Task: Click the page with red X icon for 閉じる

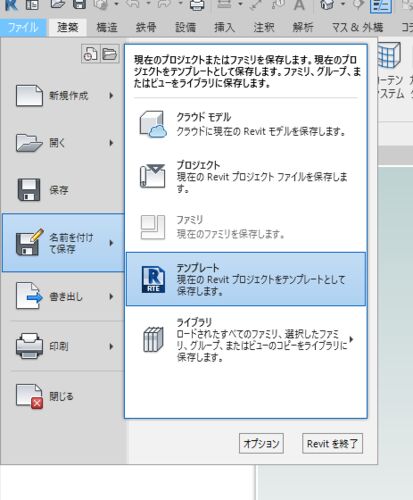Action: pos(29,396)
